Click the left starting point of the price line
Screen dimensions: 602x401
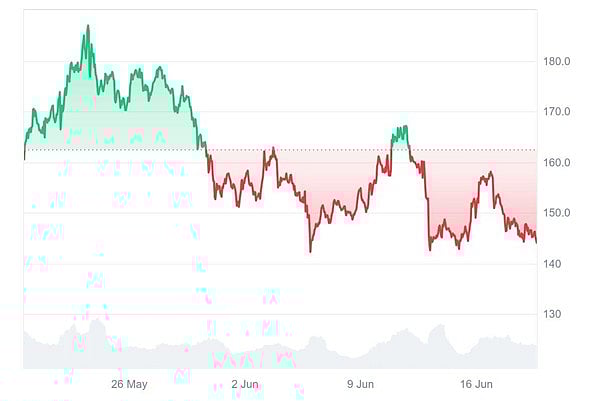click(24, 157)
